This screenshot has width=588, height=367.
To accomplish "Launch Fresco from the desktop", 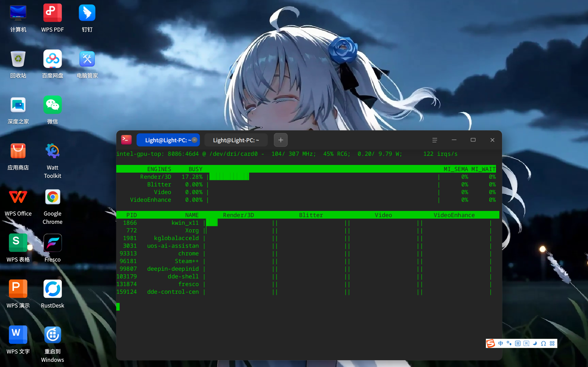I will (52, 248).
